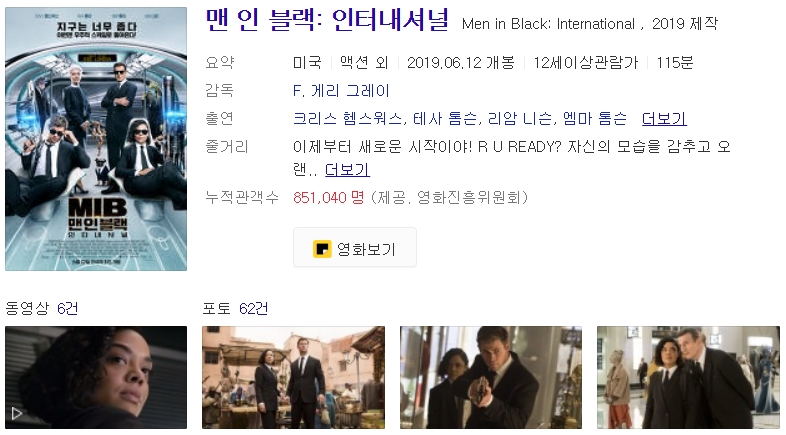View the photo of two agents in lobby
The width and height of the screenshot is (786, 435).
pyautogui.click(x=688, y=377)
